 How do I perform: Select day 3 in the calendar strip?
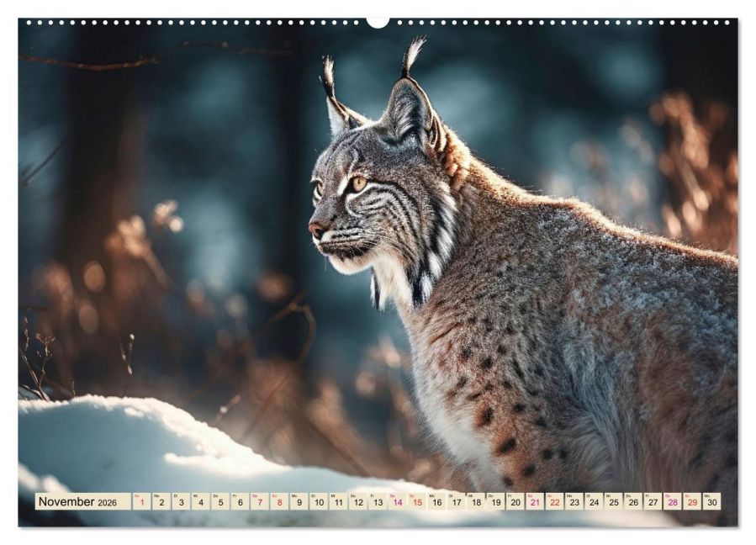coord(182,501)
